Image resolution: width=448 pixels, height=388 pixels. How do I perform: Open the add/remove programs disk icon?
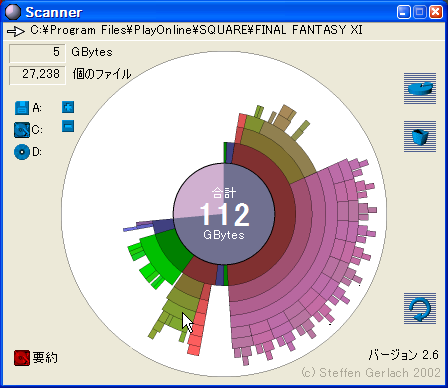(x=420, y=89)
